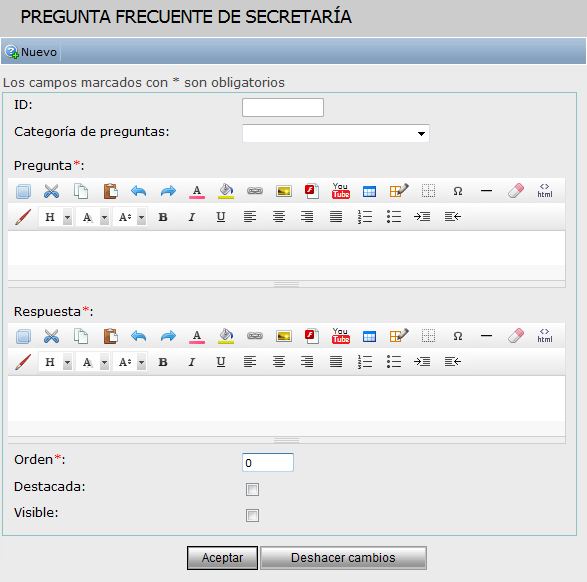This screenshot has height=582, width=587.
Task: Open font family dropdown in Pregunta editor
Action: point(92,217)
